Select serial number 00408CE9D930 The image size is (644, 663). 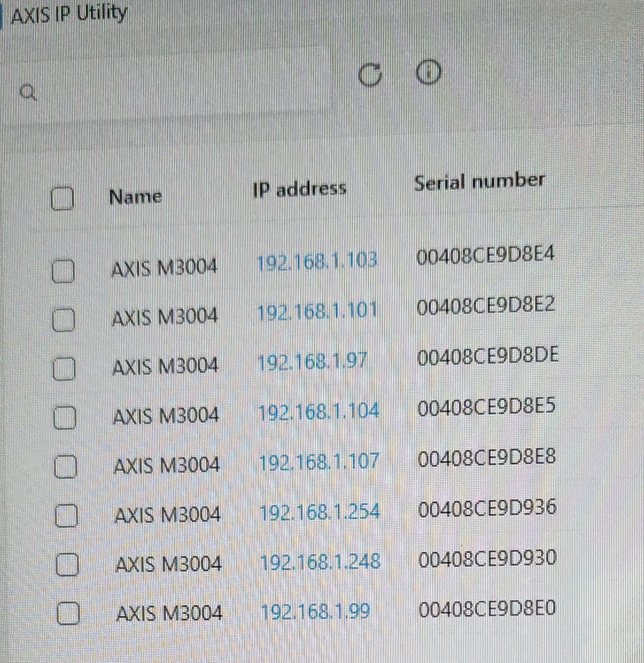pyautogui.click(x=487, y=558)
